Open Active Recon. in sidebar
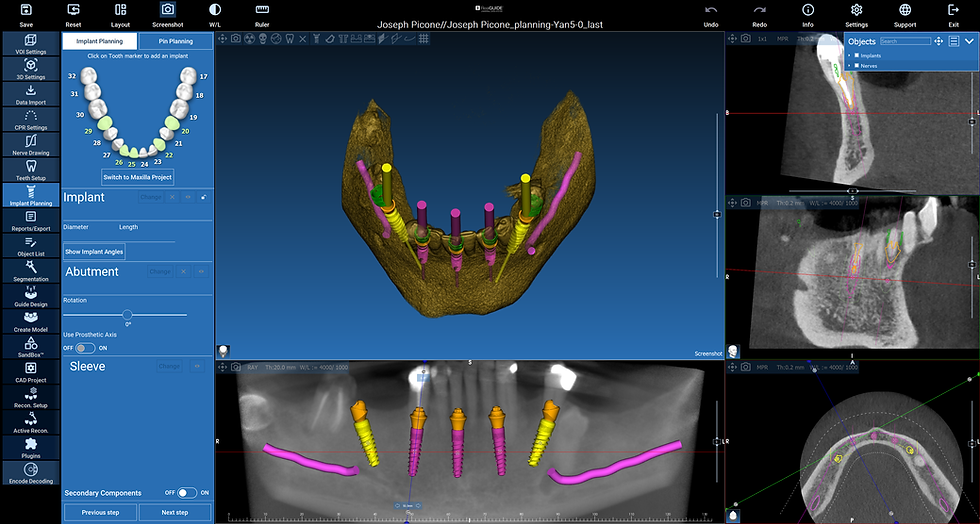 31,423
